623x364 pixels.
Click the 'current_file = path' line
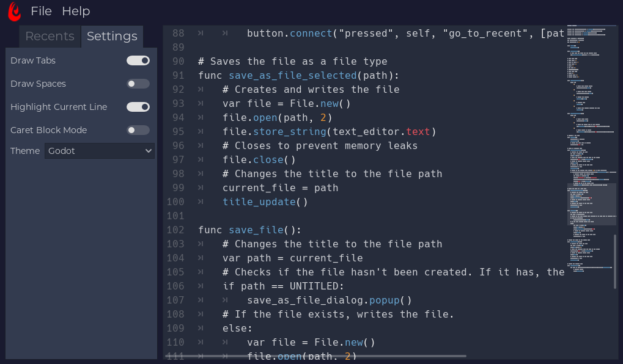coord(281,187)
